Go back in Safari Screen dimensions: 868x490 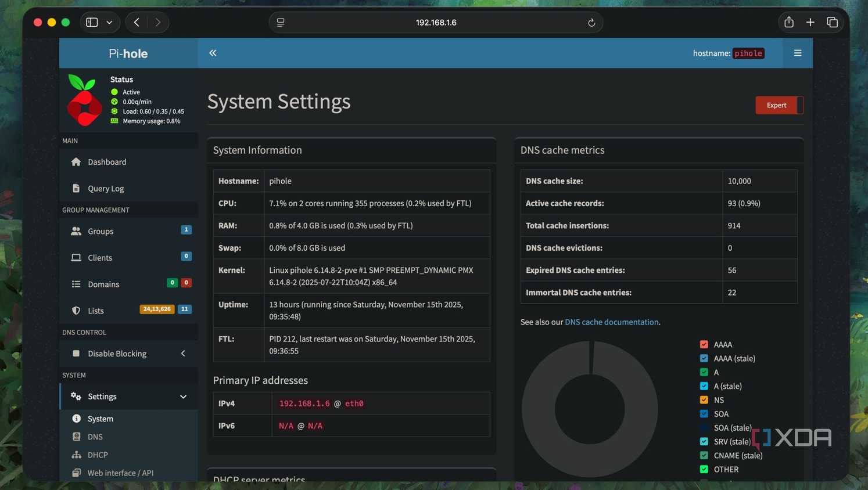click(137, 22)
